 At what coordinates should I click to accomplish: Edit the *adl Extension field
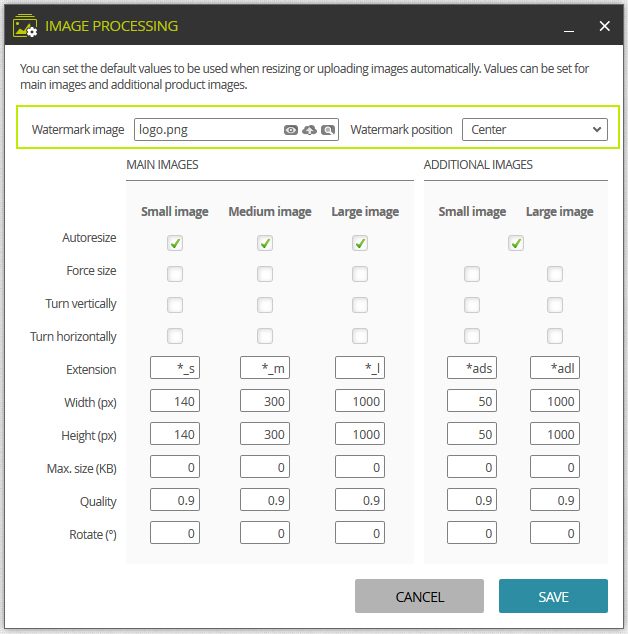coord(555,368)
